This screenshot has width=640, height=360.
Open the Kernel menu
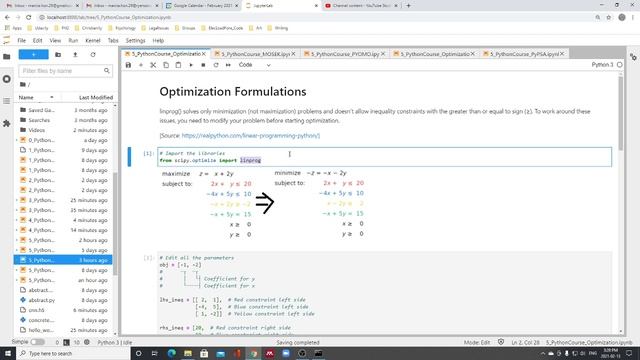coord(93,40)
